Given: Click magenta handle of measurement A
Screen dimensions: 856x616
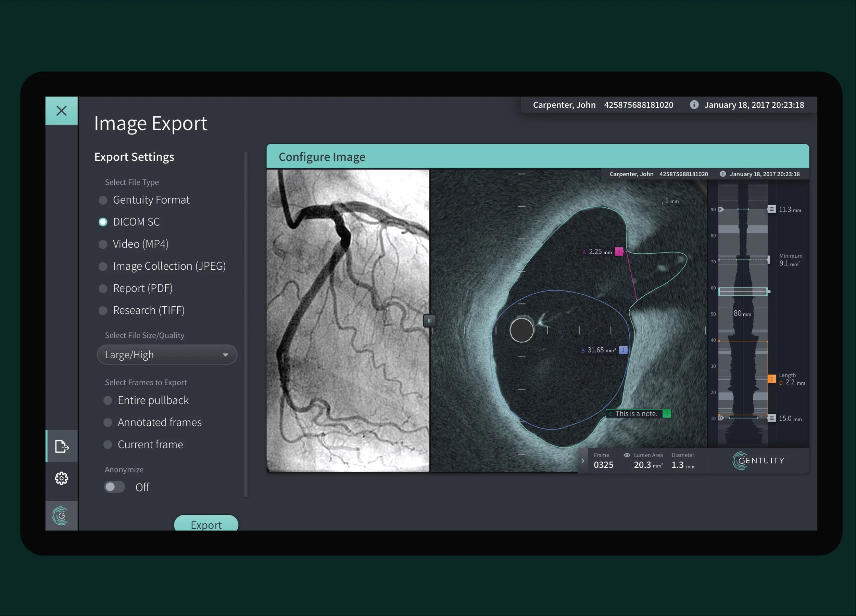Looking at the screenshot, I should pyautogui.click(x=619, y=252).
